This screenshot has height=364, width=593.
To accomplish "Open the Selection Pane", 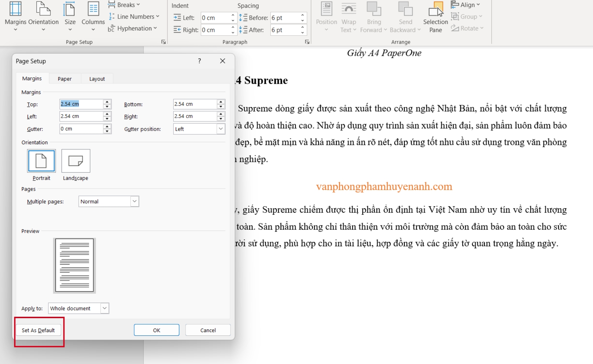I will coord(436,16).
